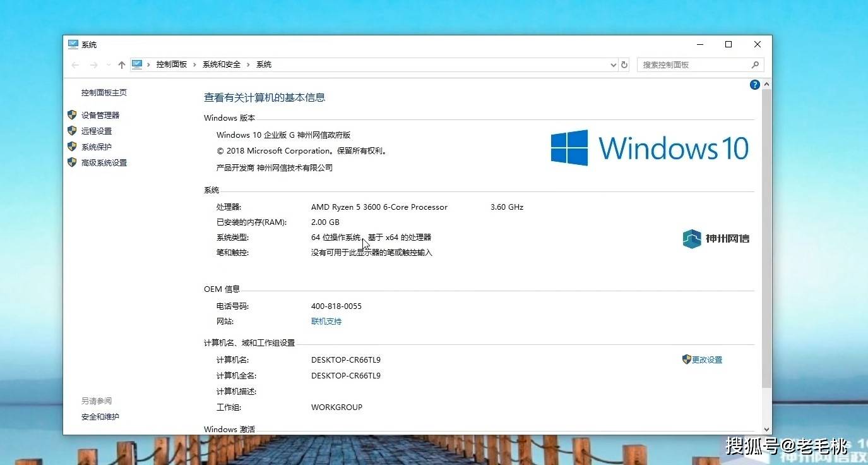Open 远程设置 link
Viewport: 868px width, 465px height.
(x=97, y=131)
